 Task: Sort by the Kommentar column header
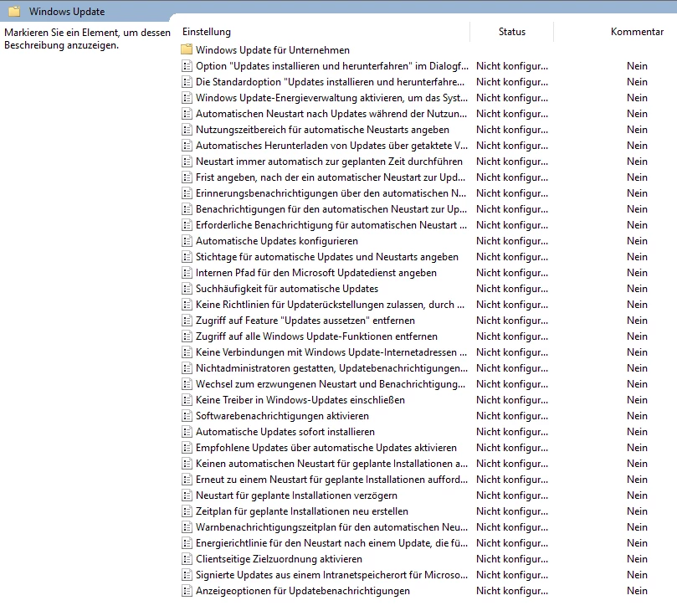[637, 32]
